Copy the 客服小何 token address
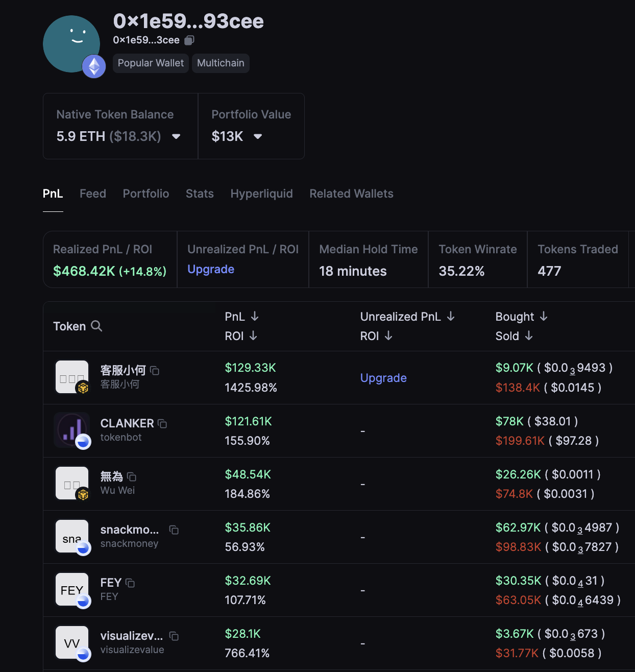This screenshot has height=672, width=635. coord(155,371)
